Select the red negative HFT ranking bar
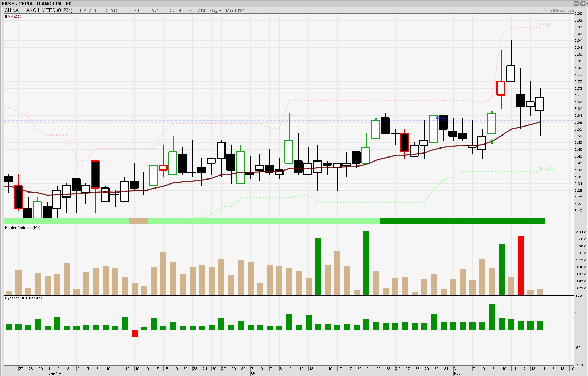Viewport: 588px width, 376px height. point(135,334)
